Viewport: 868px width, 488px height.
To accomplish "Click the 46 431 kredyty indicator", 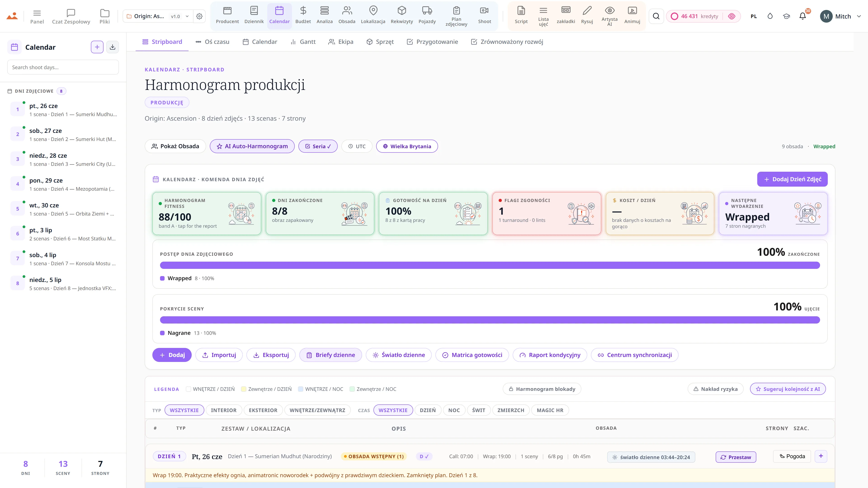I will pyautogui.click(x=694, y=16).
